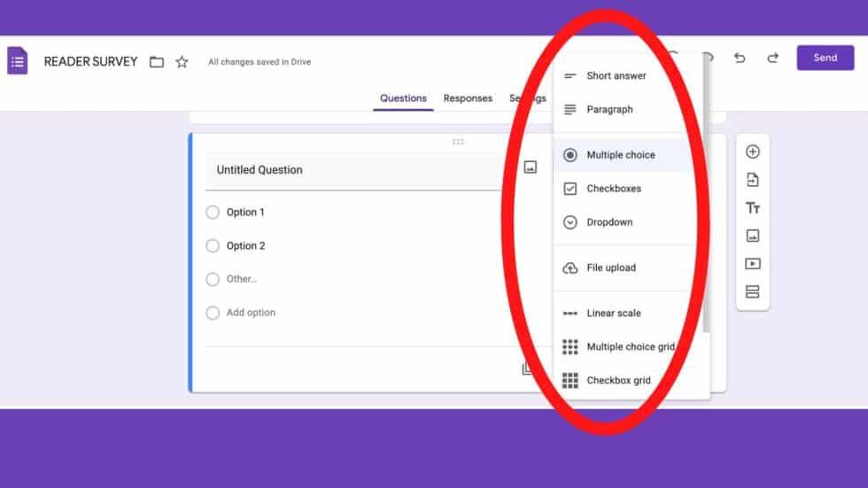Select the Option 1 radio button
This screenshot has height=488, width=868.
(213, 213)
